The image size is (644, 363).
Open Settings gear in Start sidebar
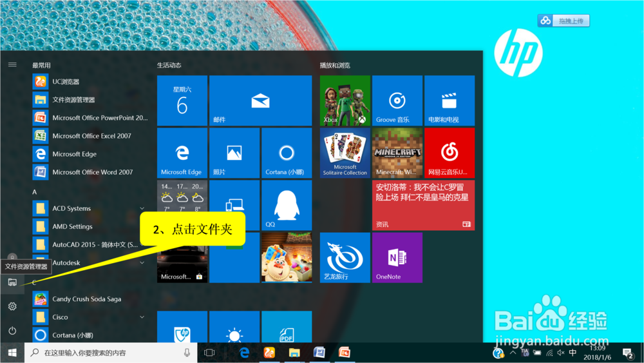[12, 306]
